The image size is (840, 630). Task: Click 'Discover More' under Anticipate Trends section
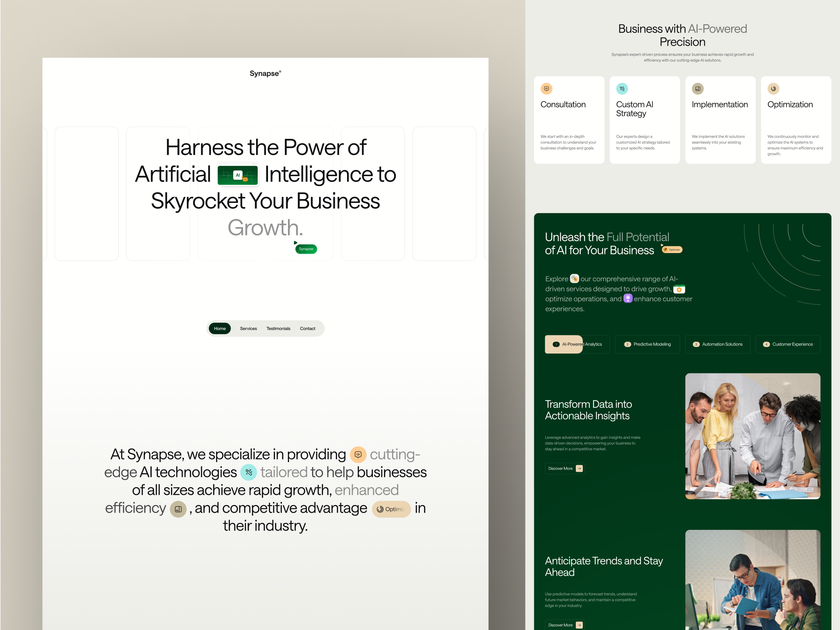(x=564, y=625)
